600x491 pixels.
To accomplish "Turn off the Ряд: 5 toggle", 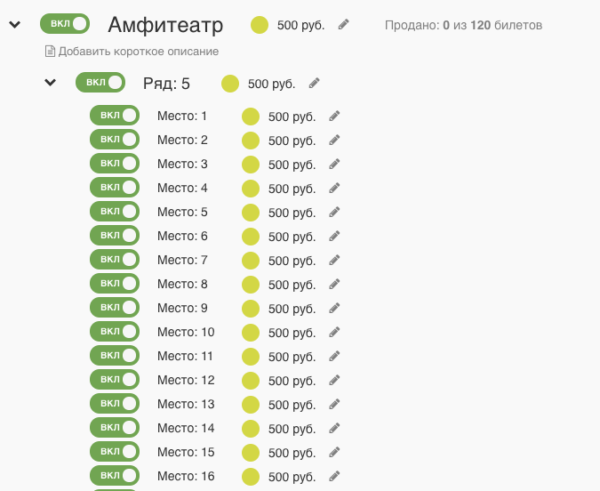I will 100,82.
